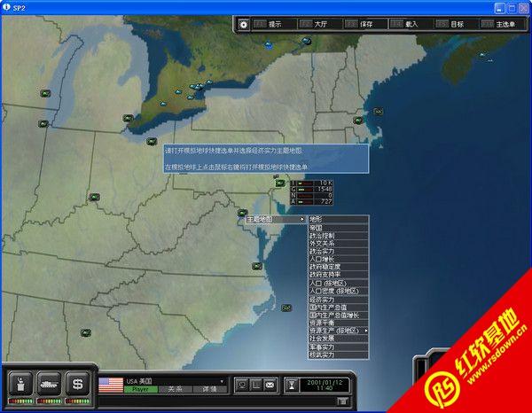
Task: Click the date and time display 2001/01/12
Action: [x=325, y=386]
